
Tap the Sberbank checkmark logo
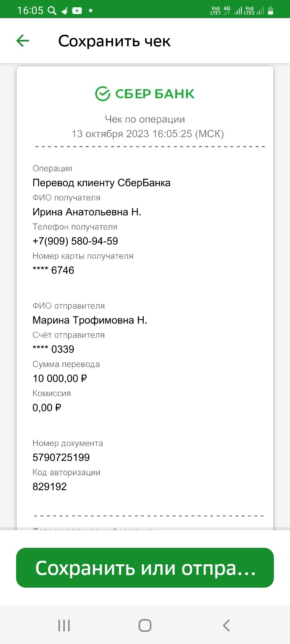(x=103, y=94)
